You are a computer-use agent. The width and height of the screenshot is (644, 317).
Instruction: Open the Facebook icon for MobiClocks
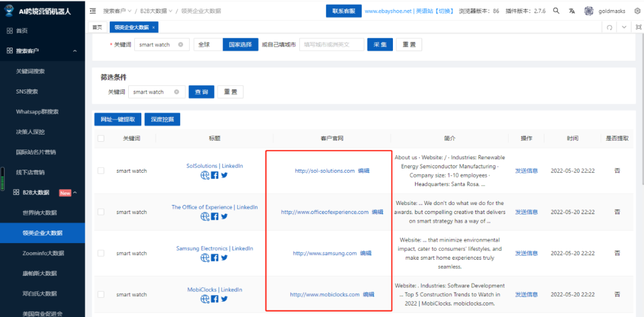point(215,299)
